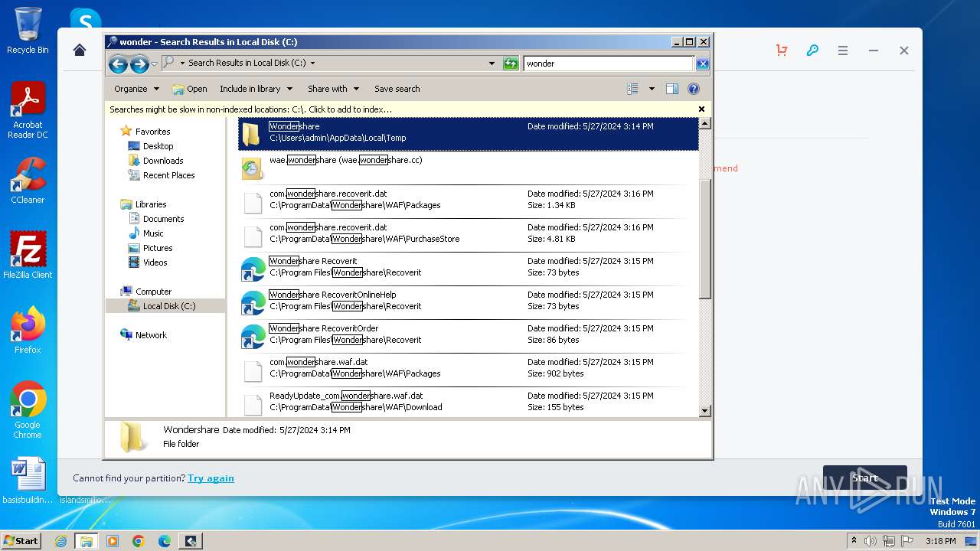Click volume icon in system tray
980x551 pixels.
click(871, 541)
